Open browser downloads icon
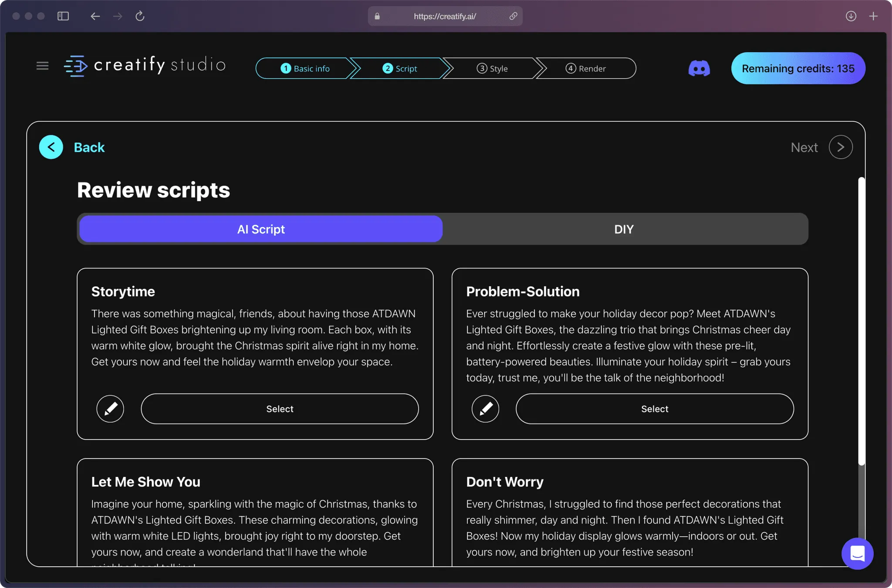The width and height of the screenshot is (892, 588). [851, 16]
